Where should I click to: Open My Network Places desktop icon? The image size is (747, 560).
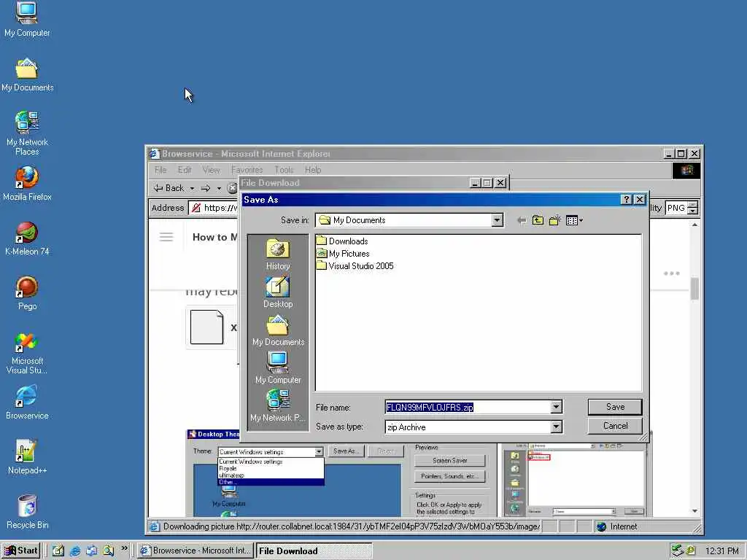(27, 133)
